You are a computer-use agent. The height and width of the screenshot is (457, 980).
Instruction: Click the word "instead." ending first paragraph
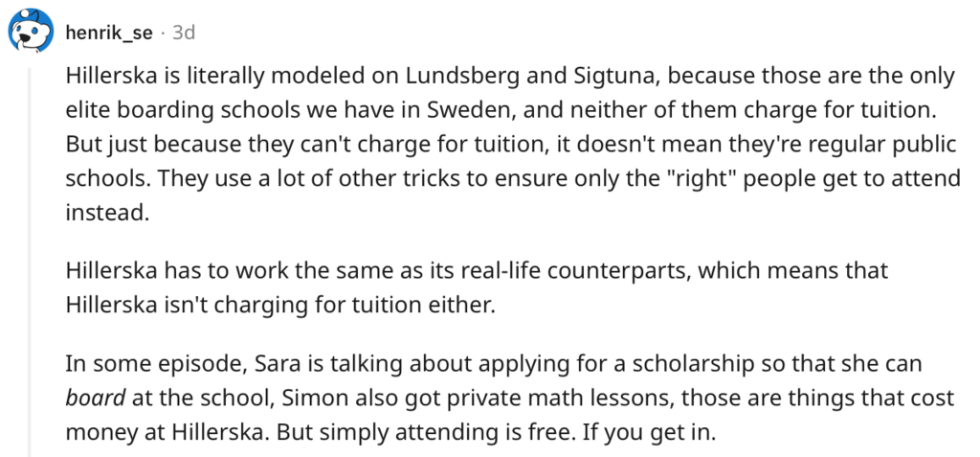point(107,213)
